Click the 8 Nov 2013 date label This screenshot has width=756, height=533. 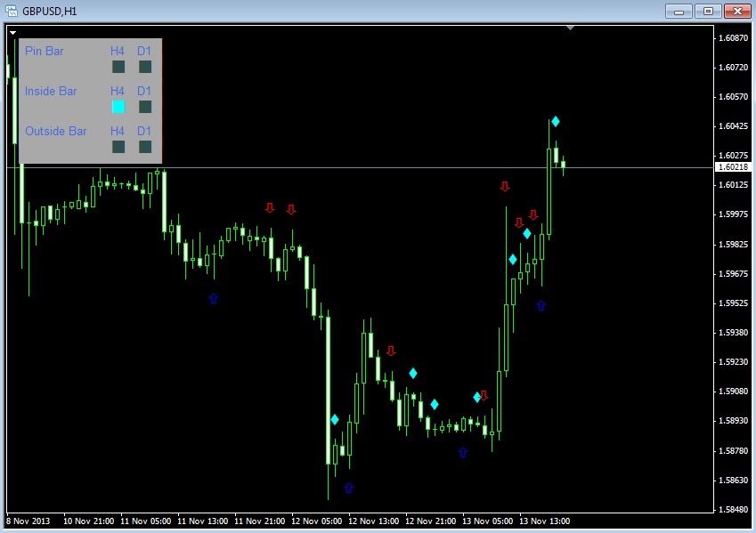[28, 521]
